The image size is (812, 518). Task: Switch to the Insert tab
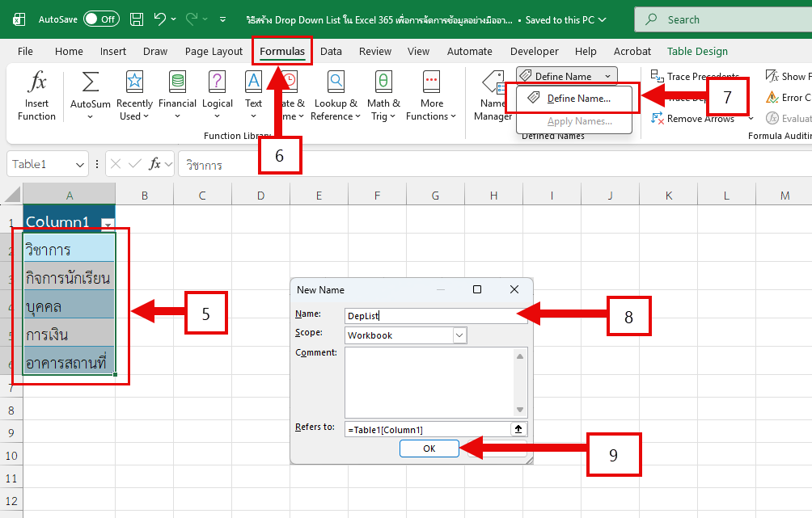point(113,51)
